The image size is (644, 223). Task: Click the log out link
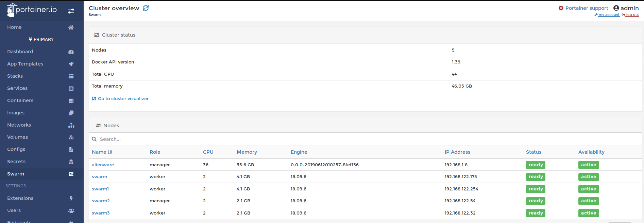coord(630,15)
